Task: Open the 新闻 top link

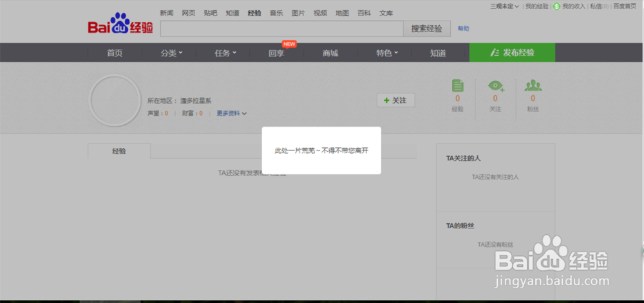Action: pyautogui.click(x=166, y=13)
